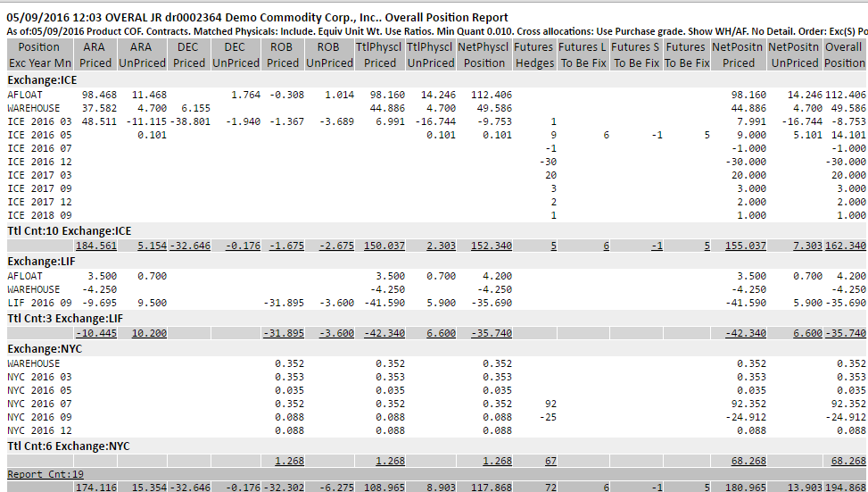Viewport: 868px width, 492px height.
Task: Open NYC subtotal Futures Hedges value 67
Action: point(550,461)
